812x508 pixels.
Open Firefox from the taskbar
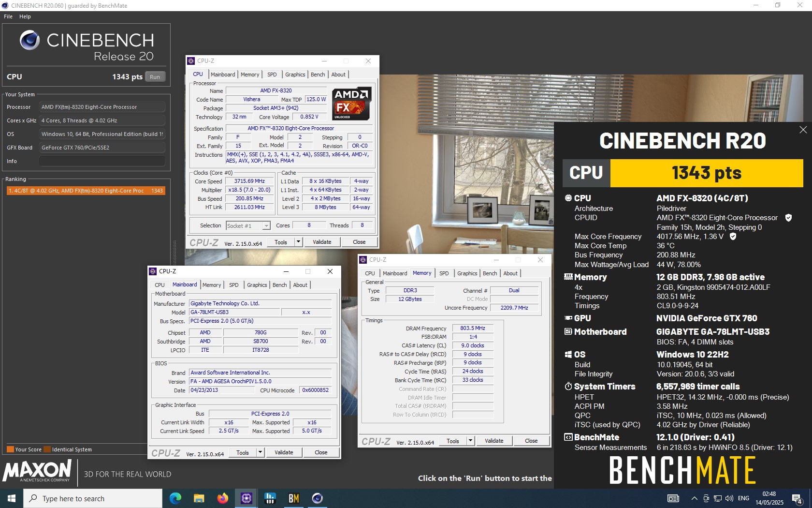(222, 498)
